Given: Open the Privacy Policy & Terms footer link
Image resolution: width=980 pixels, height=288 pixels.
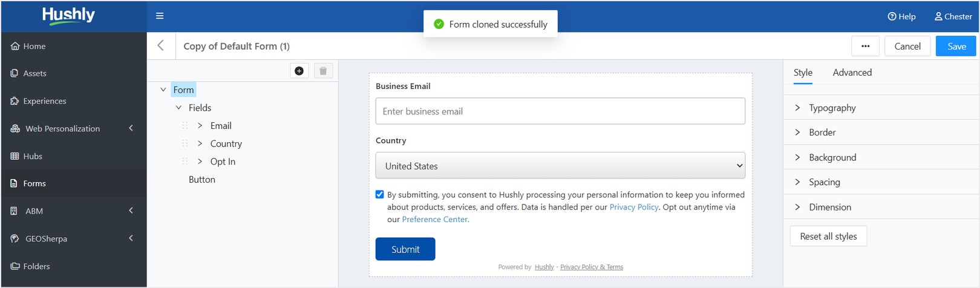Looking at the screenshot, I should pyautogui.click(x=592, y=267).
